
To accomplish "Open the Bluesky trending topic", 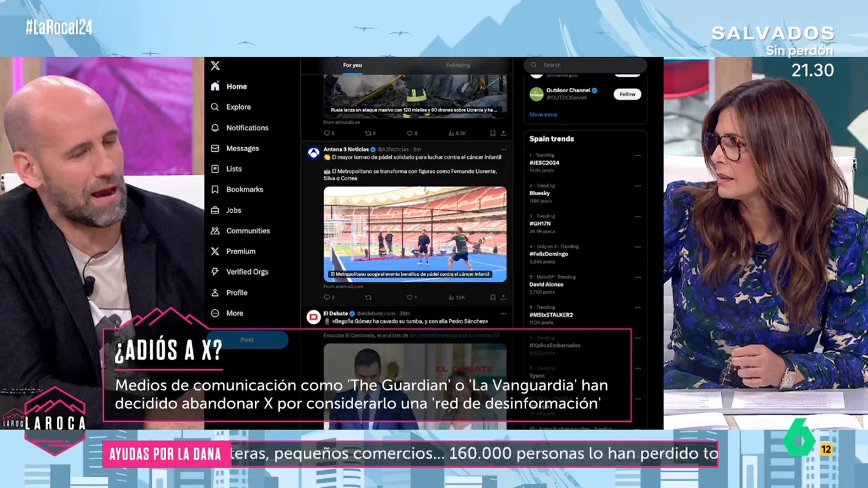I will pos(539,193).
